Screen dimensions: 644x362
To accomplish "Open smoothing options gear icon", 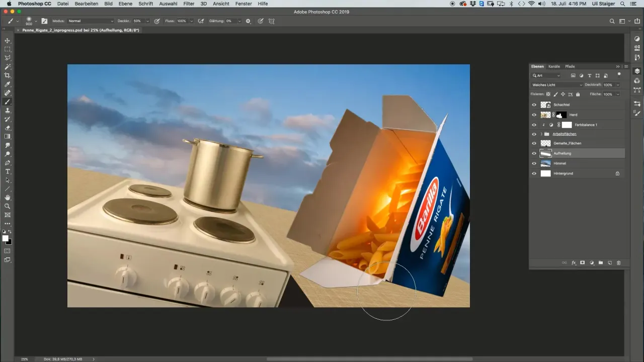I will pyautogui.click(x=248, y=21).
